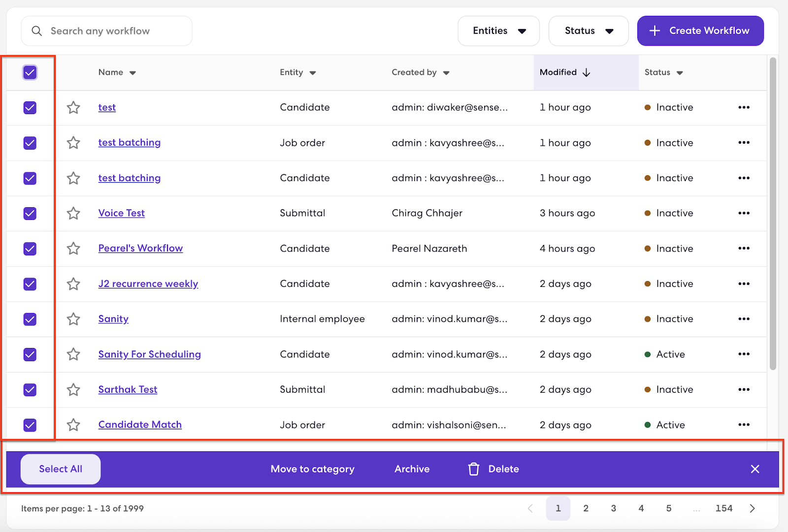Open the three-dot actions menu for "Sarthak Test"
The image size is (788, 532).
tap(744, 389)
